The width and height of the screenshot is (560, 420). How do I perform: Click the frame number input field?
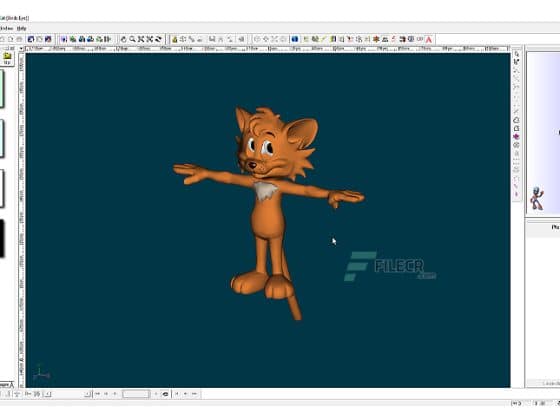pyautogui.click(x=136, y=394)
